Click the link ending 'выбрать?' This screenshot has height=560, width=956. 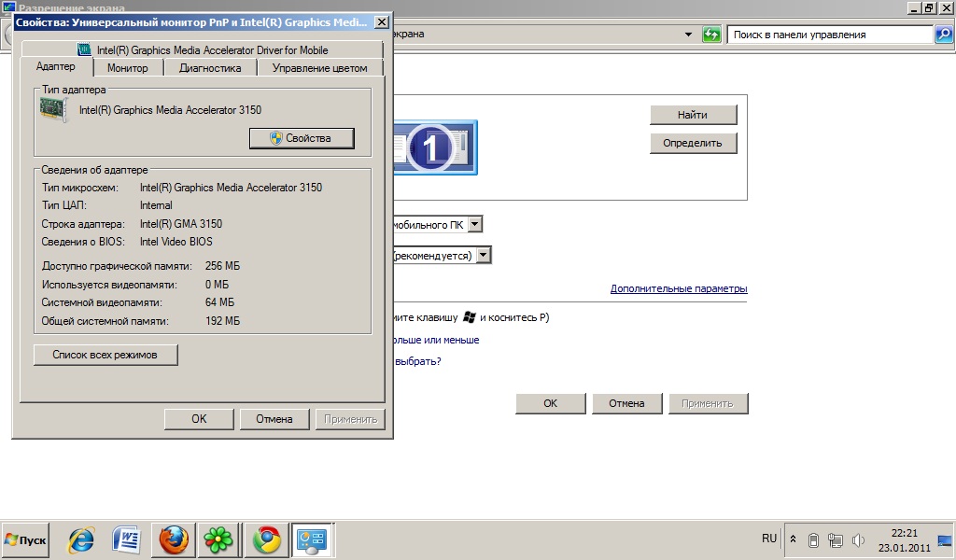click(x=417, y=361)
